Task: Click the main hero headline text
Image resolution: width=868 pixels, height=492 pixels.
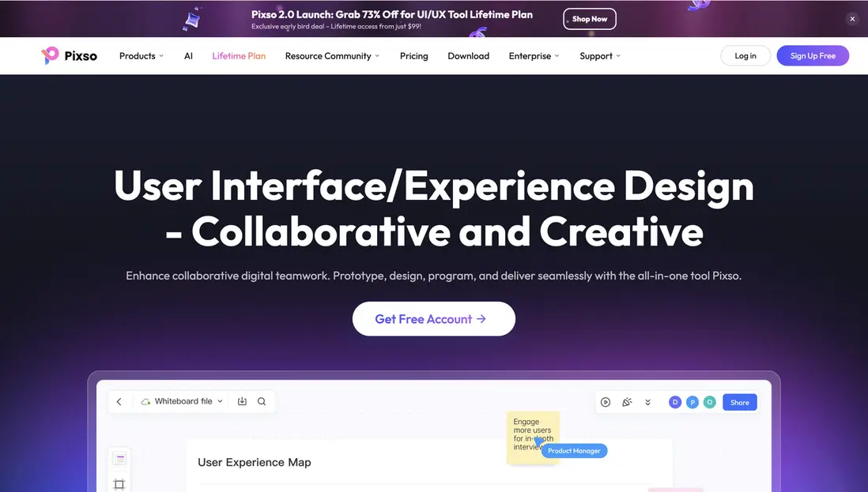Action: tap(434, 208)
